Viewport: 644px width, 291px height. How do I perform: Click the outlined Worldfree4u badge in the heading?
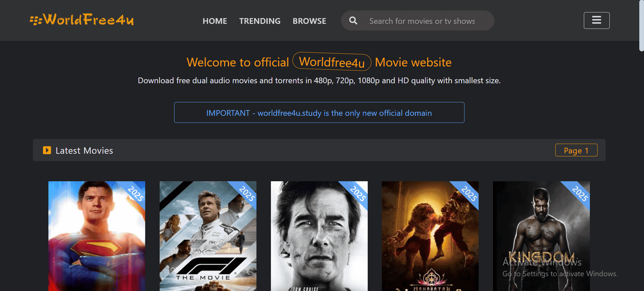click(332, 62)
